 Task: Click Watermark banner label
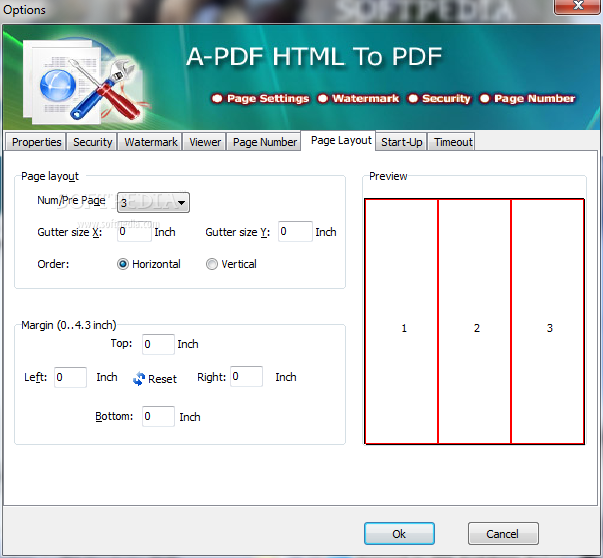[365, 98]
